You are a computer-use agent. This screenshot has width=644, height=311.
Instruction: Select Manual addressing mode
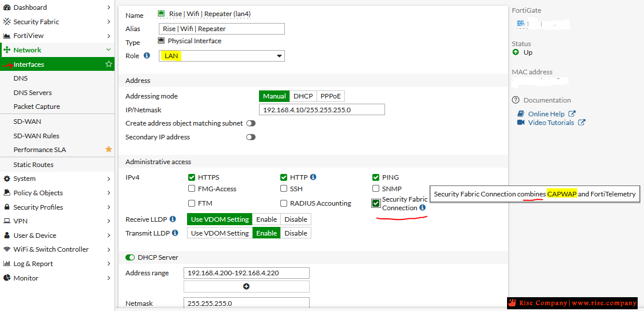(x=275, y=96)
